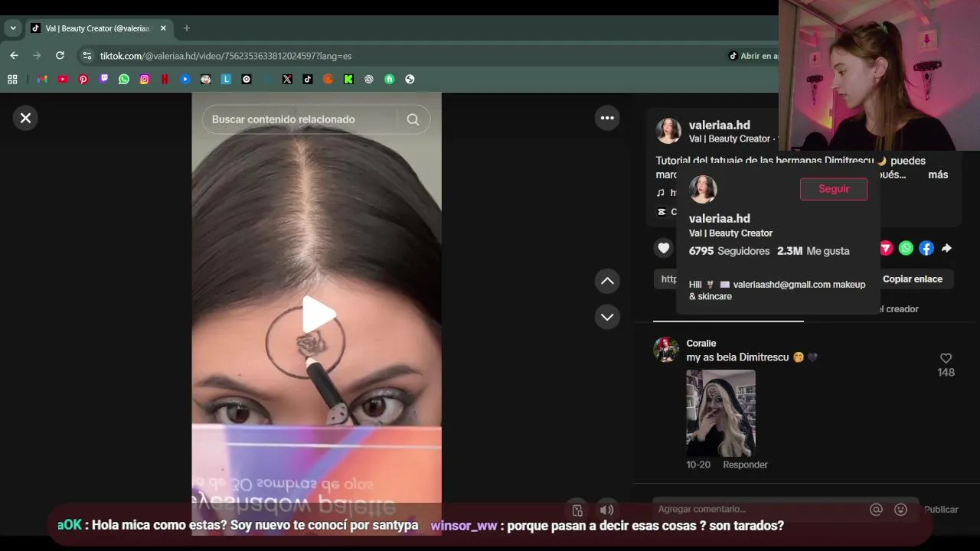The image size is (980, 551).
Task: Open the globe bookmark icon
Action: (x=410, y=79)
